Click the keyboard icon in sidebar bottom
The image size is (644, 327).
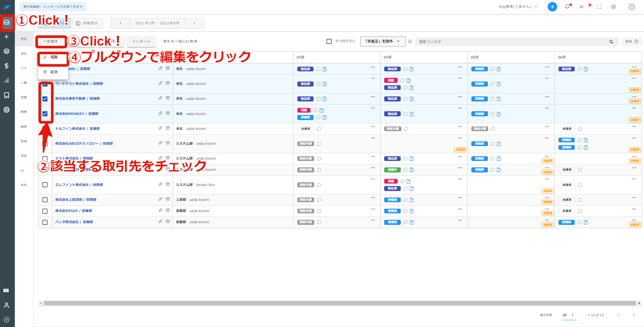point(6,290)
